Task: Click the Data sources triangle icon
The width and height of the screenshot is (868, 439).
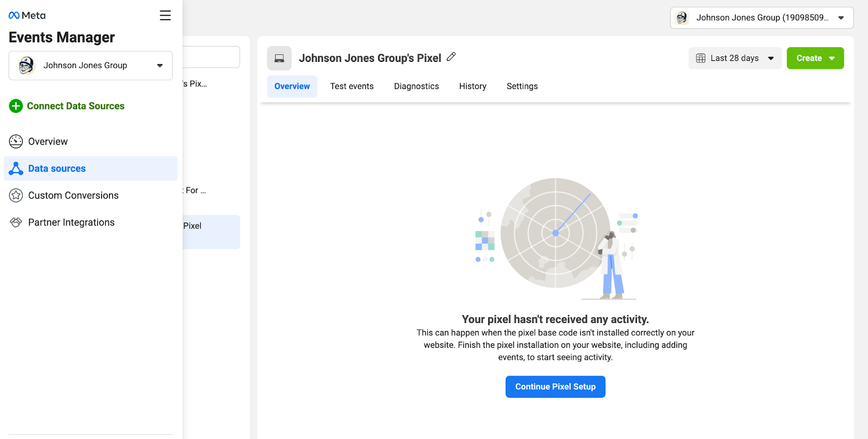Action: pos(16,169)
